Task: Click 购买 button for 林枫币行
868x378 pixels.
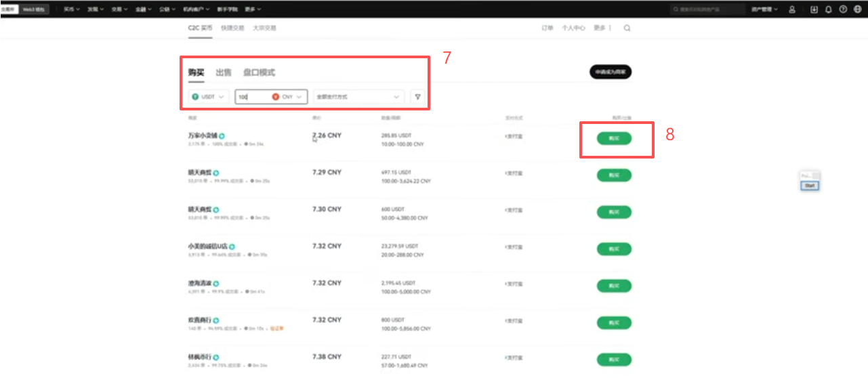Action: pyautogui.click(x=614, y=360)
